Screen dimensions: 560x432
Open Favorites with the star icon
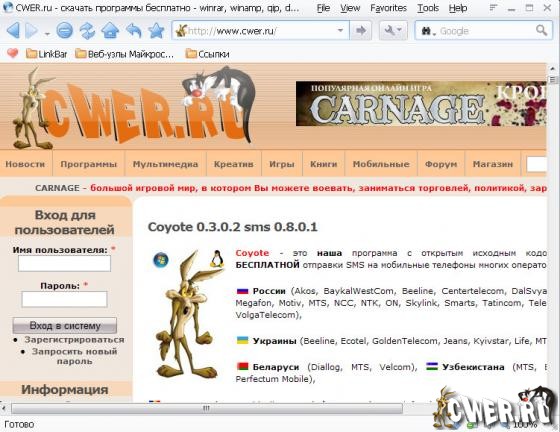tap(156, 31)
